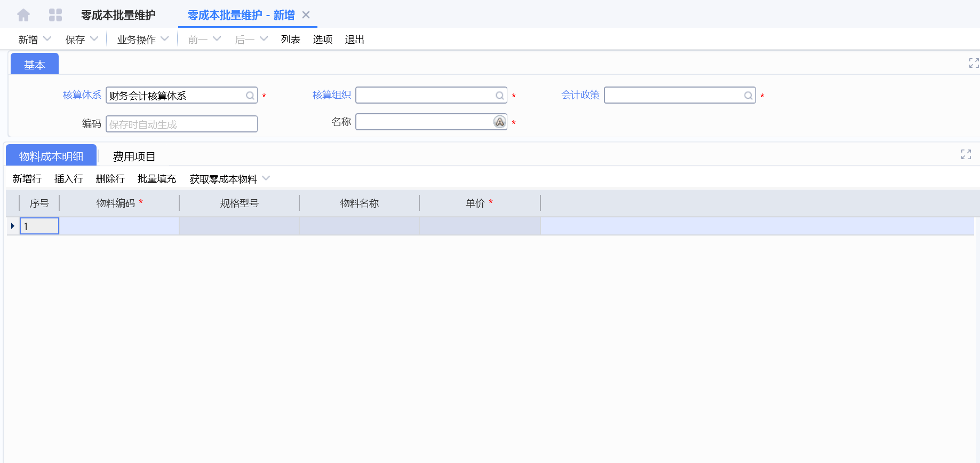Select the 零成本批量维护 - 新增 tab
This screenshot has height=463, width=980.
(x=241, y=15)
